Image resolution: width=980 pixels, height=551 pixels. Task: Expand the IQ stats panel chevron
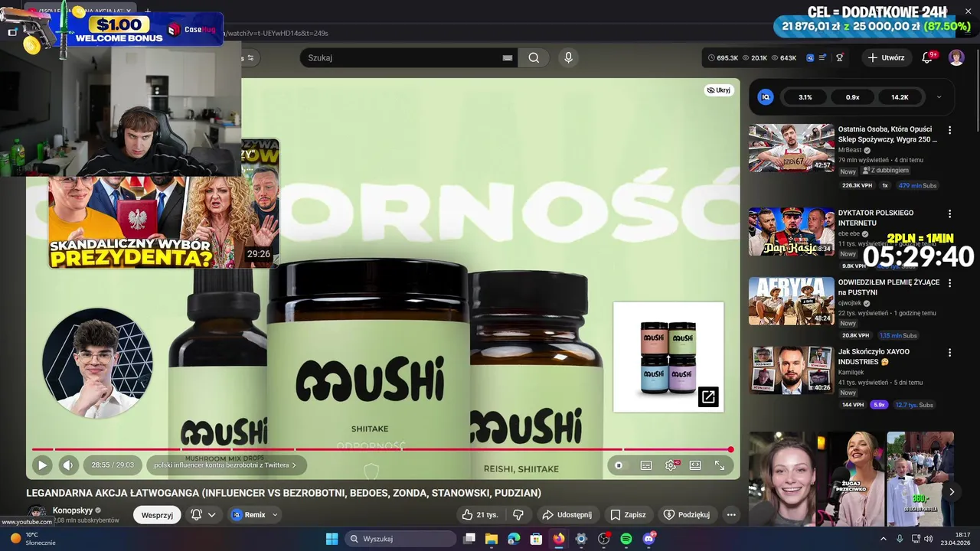click(x=939, y=97)
